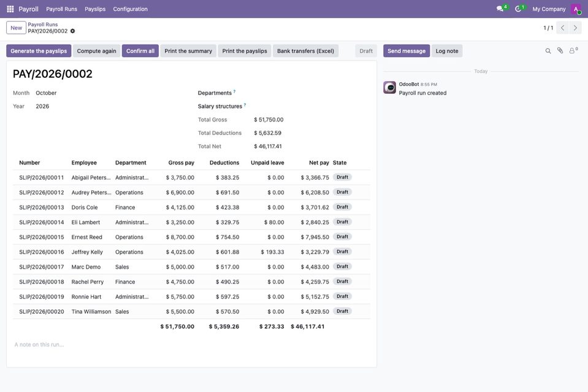
Task: Click the gear icon beside PAY/2026/0002
Action: point(73,31)
